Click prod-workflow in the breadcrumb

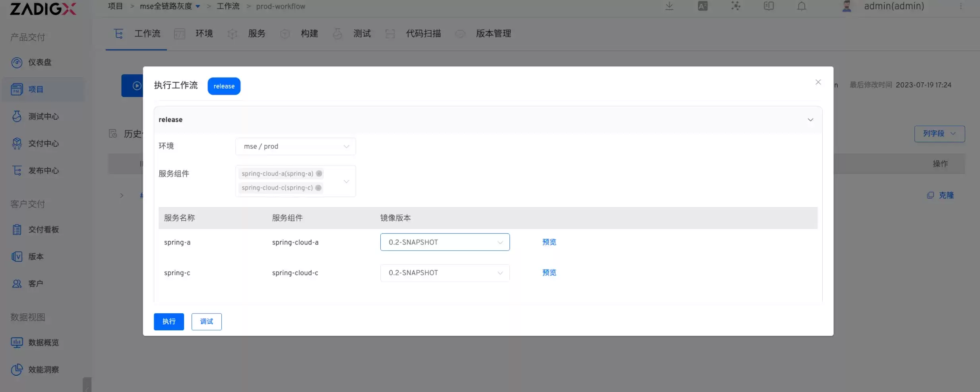pyautogui.click(x=281, y=6)
